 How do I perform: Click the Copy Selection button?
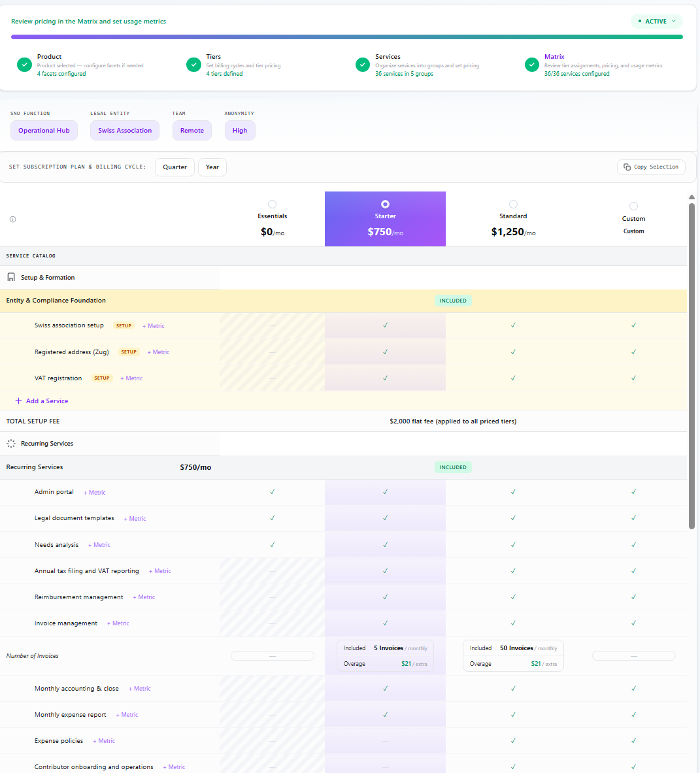click(x=651, y=167)
